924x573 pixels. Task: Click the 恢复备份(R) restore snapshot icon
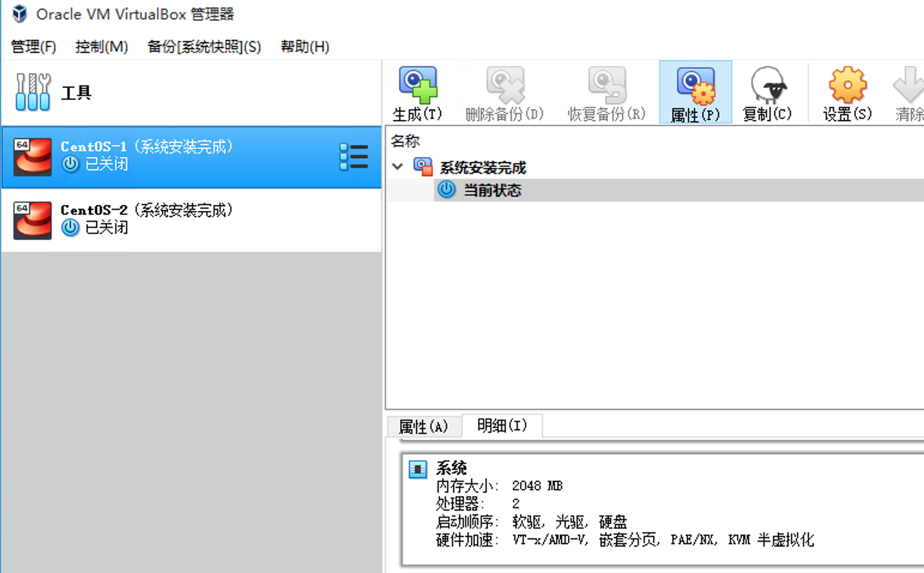click(x=607, y=85)
